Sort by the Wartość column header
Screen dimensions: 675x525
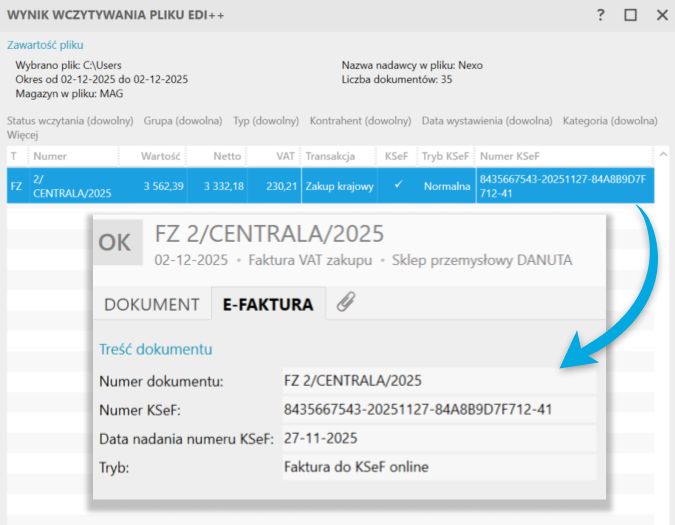[160, 156]
